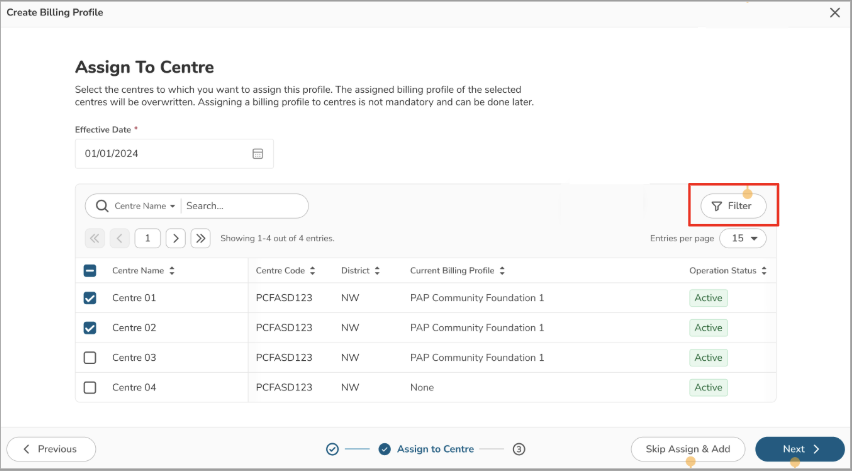Close the Create Billing Profile dialog

[x=835, y=12]
